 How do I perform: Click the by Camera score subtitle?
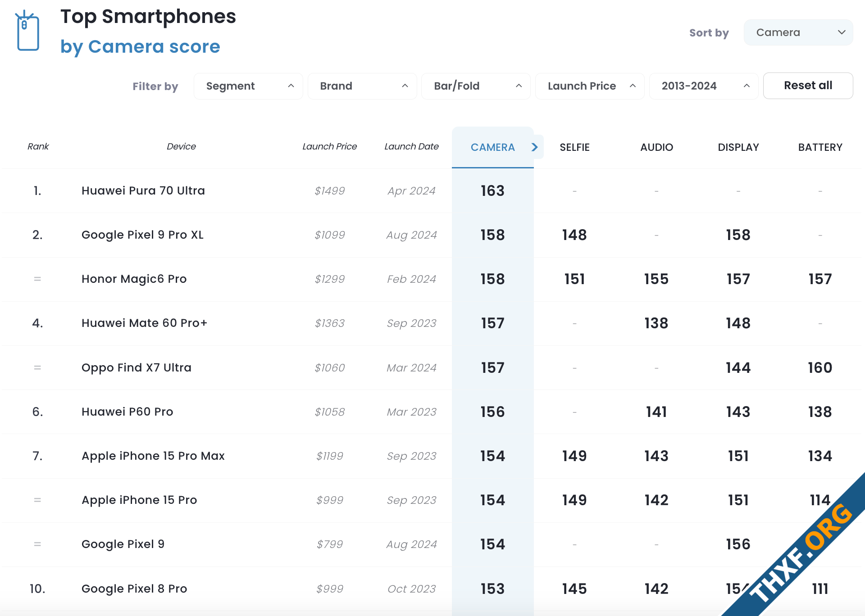click(140, 46)
